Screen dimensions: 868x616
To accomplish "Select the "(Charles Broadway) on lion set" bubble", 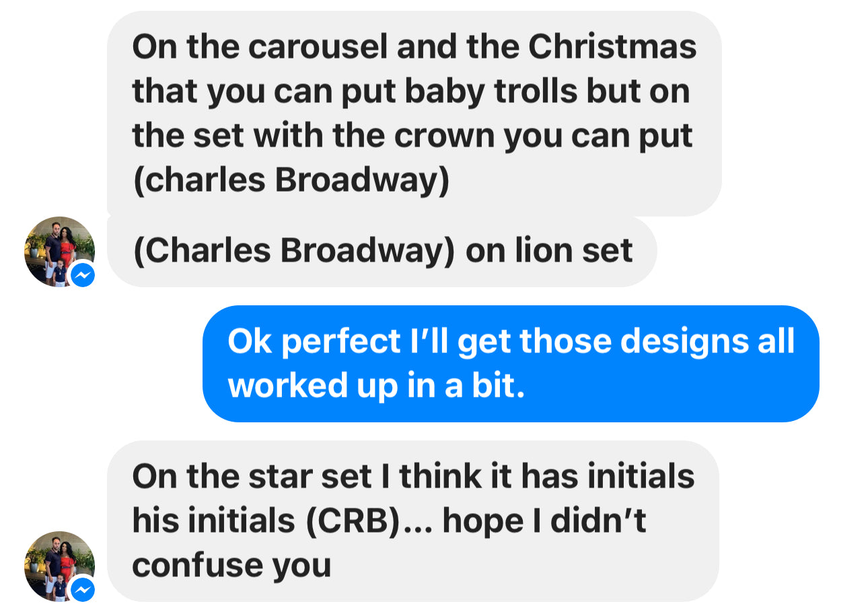I will coord(382,251).
